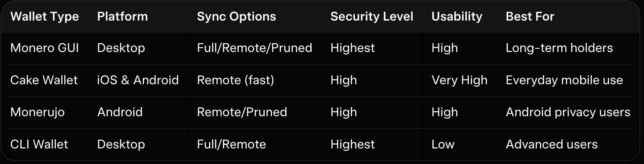Select the CLI Wallet cell
644x164 pixels.
(39, 145)
